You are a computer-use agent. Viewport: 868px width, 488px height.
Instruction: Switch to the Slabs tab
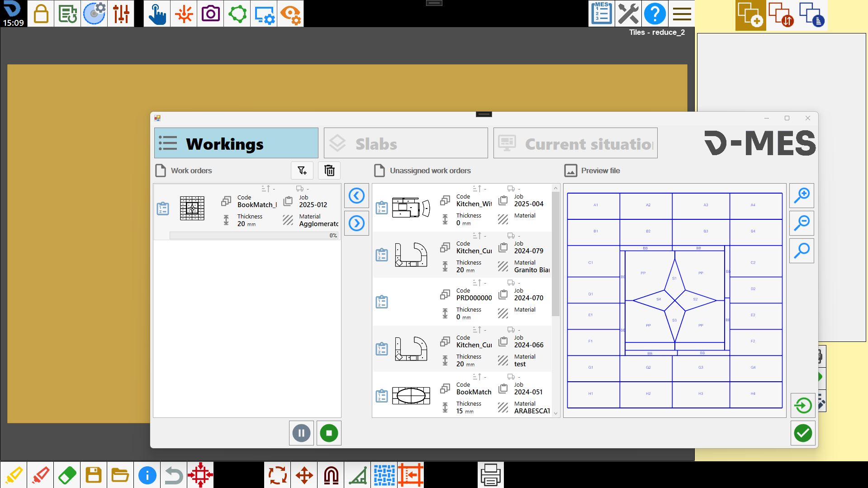pos(406,143)
